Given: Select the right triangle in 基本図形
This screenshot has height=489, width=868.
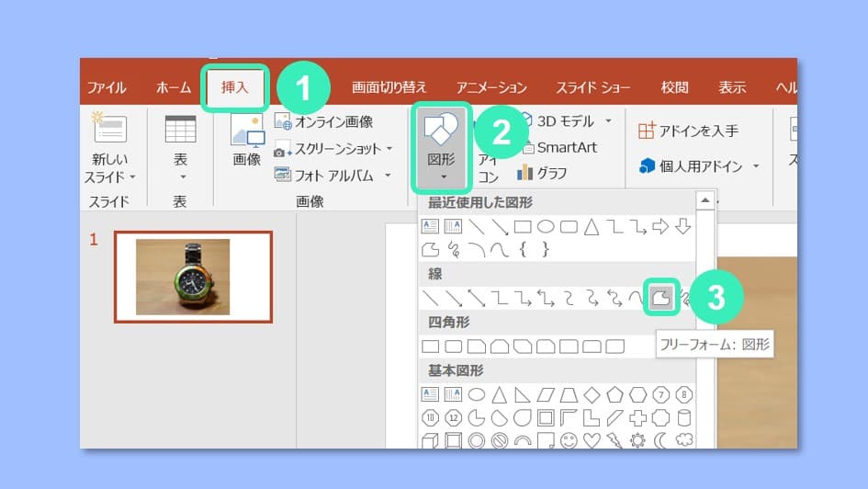Looking at the screenshot, I should (523, 395).
